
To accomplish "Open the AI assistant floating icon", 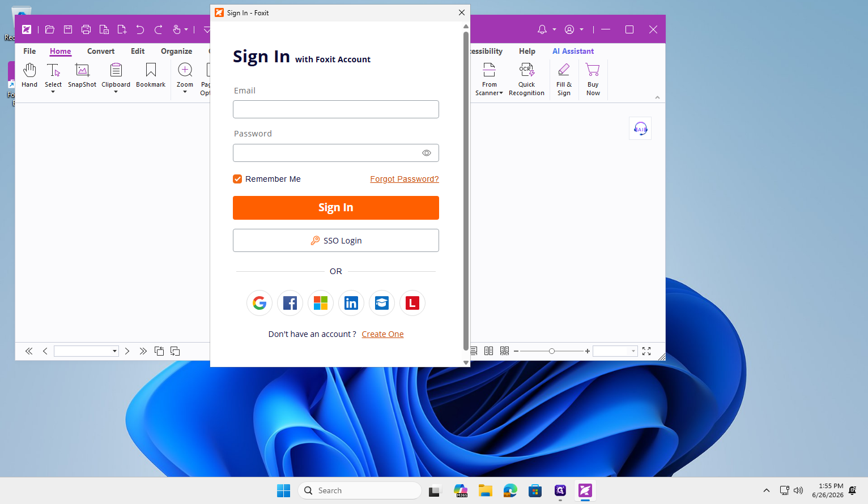I will point(640,129).
